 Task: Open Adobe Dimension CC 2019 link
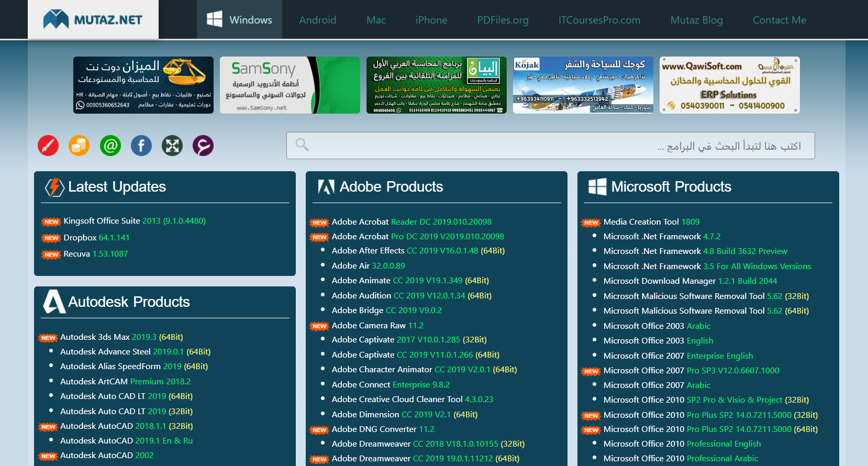tap(405, 415)
